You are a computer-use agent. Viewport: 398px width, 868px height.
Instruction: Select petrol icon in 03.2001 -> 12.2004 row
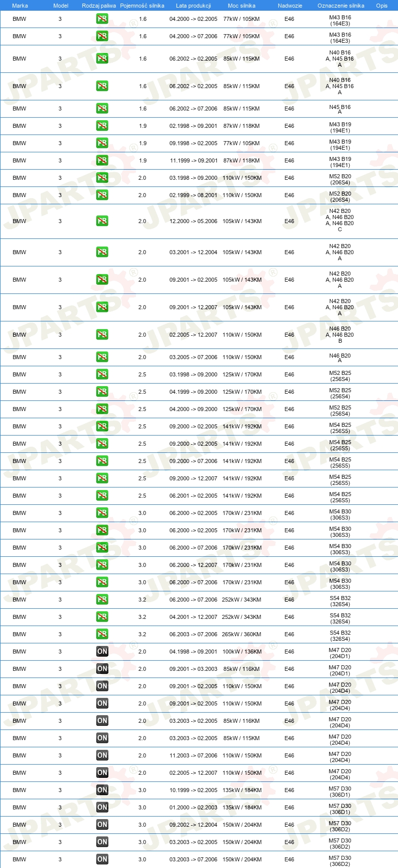pyautogui.click(x=102, y=252)
